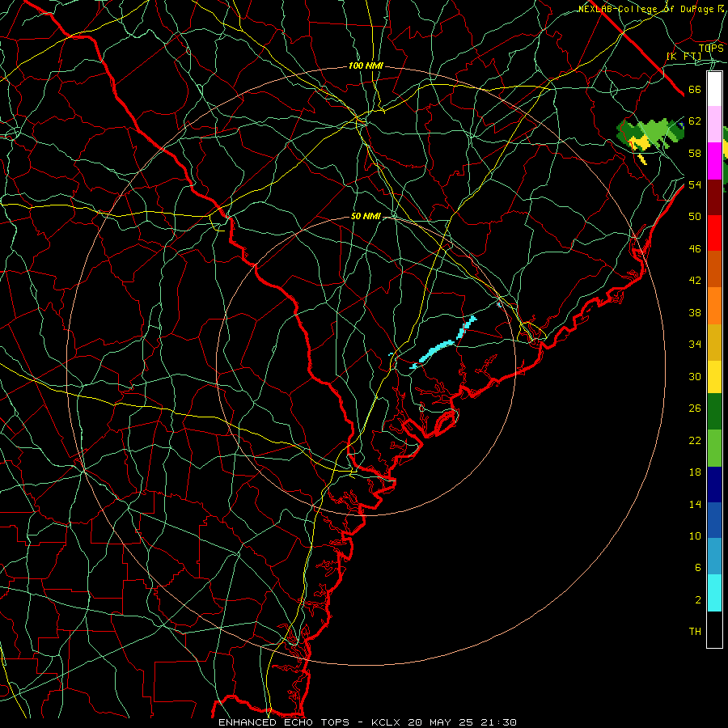
Task: Click the cyan legend swatch
Action: [x=714, y=593]
